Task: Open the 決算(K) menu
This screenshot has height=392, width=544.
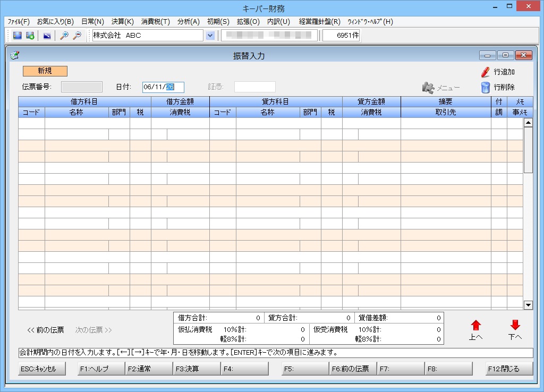Action: (x=123, y=21)
